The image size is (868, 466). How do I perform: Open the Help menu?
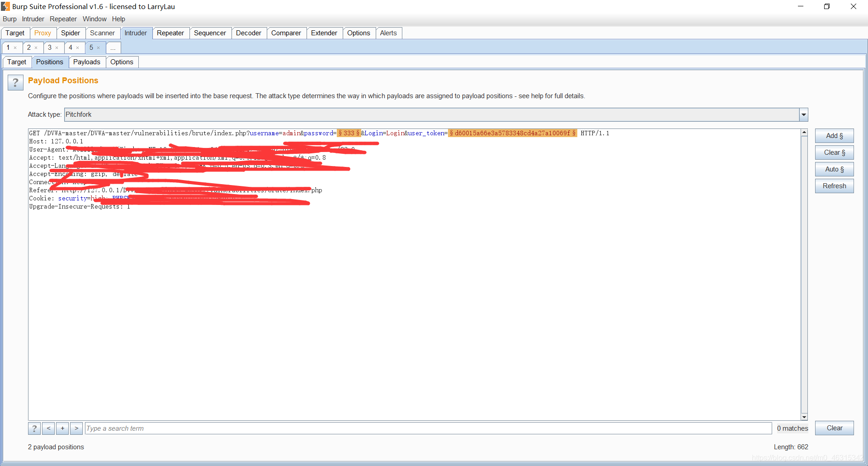coord(118,19)
